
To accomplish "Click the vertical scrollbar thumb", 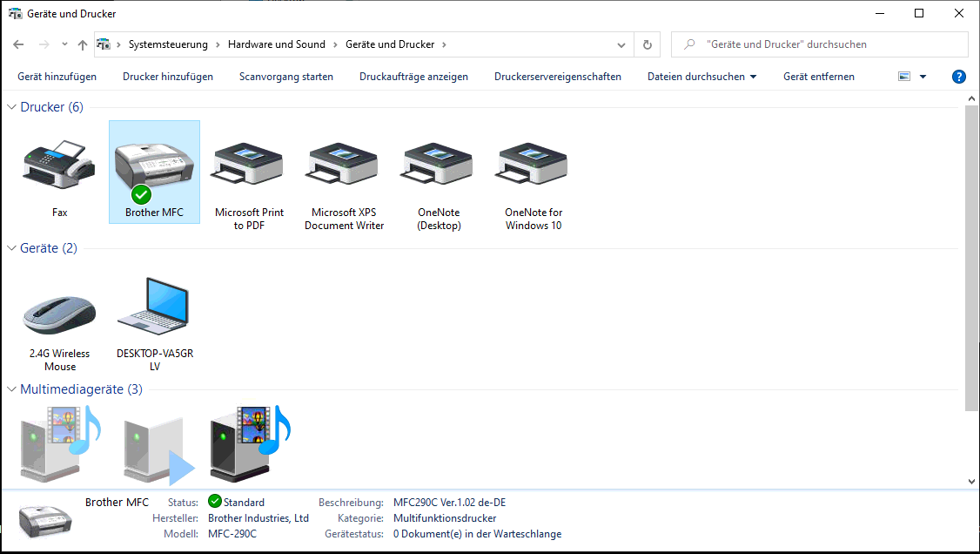I will 970,258.
